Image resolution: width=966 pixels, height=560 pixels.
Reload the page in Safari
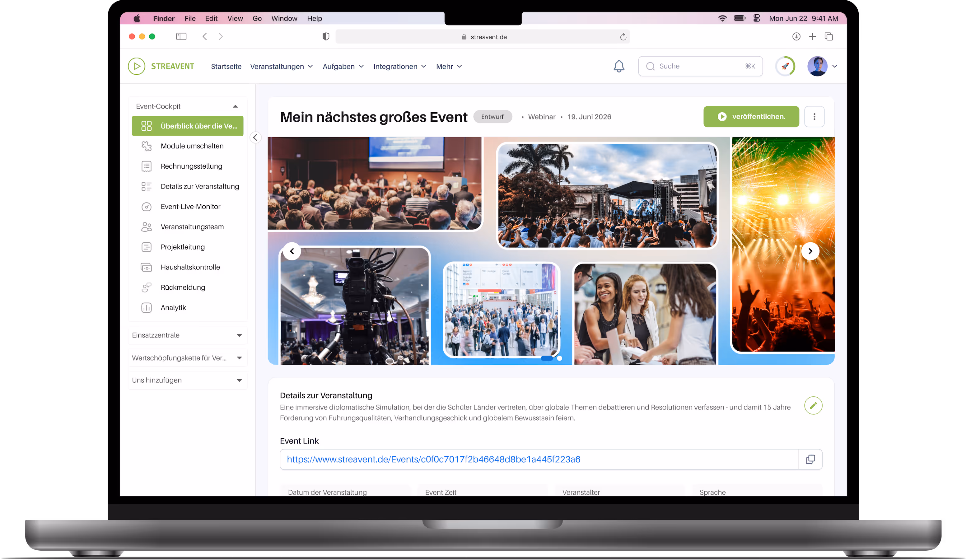pos(623,37)
